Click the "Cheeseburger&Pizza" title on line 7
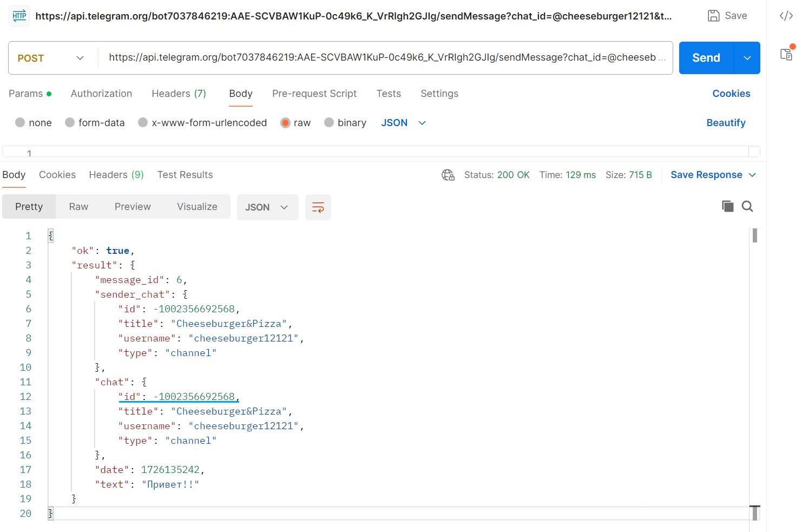Viewport: 802px width, 532px height. tap(229, 324)
